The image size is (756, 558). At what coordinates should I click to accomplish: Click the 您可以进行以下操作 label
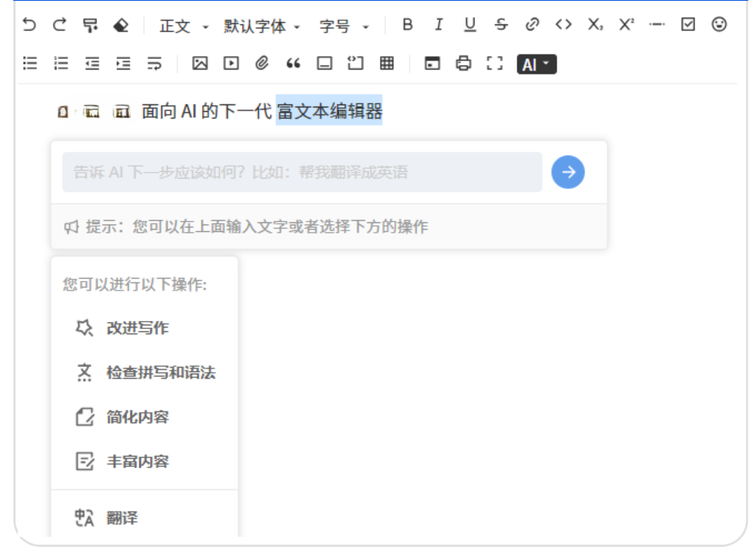point(134,285)
